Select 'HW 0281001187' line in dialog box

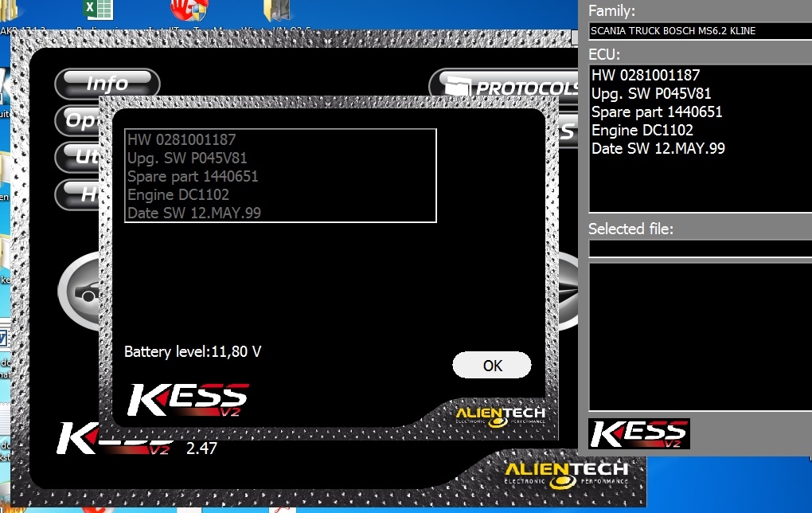pyautogui.click(x=182, y=139)
